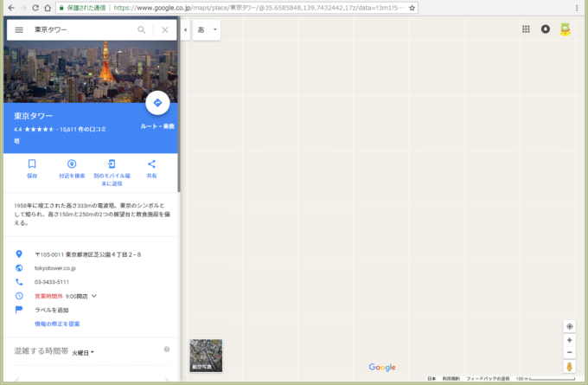Open フィードバックの送信 link
The image size is (588, 385).
point(488,379)
